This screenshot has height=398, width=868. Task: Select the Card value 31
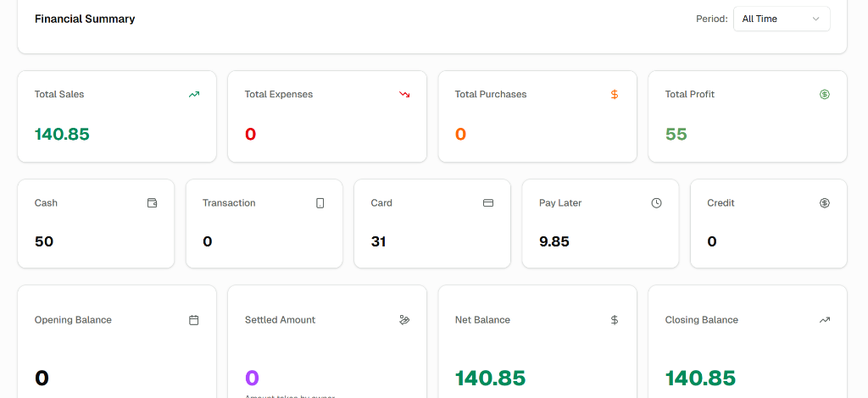[379, 241]
